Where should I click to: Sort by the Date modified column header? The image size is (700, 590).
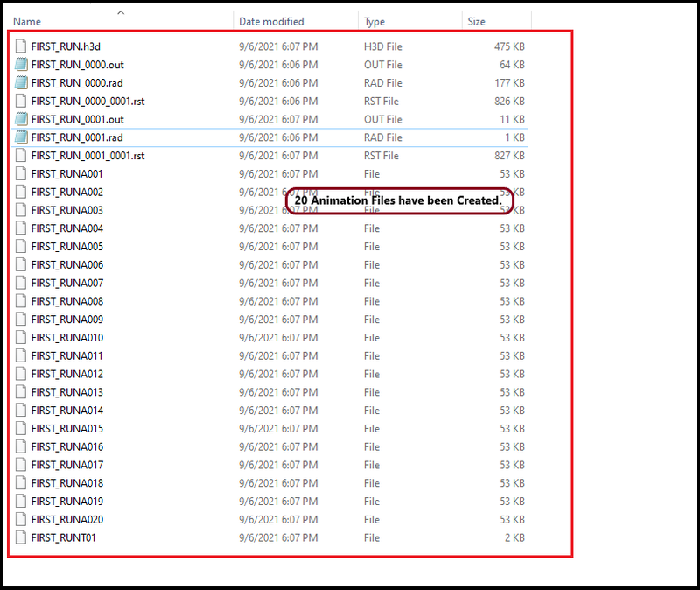271,21
